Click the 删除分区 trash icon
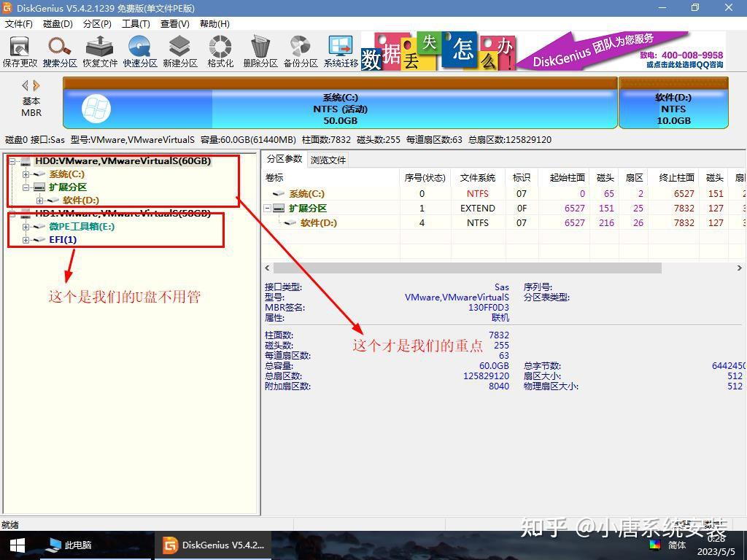 (x=260, y=52)
